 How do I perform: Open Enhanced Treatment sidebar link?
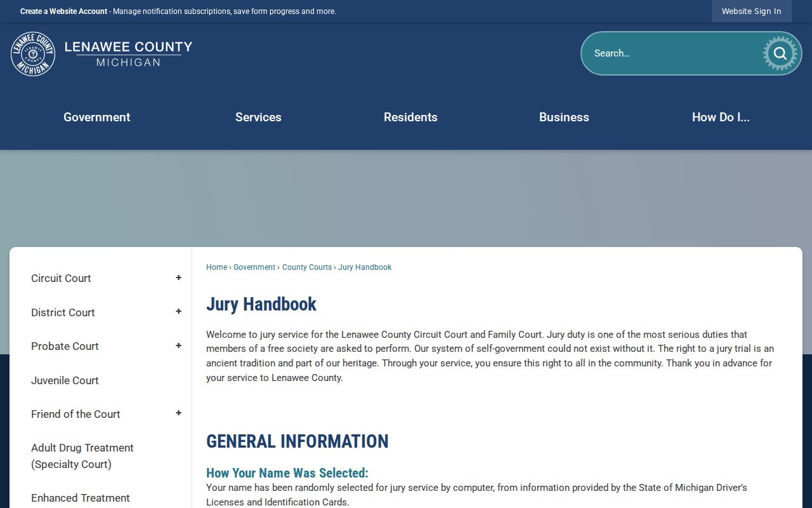(x=81, y=498)
